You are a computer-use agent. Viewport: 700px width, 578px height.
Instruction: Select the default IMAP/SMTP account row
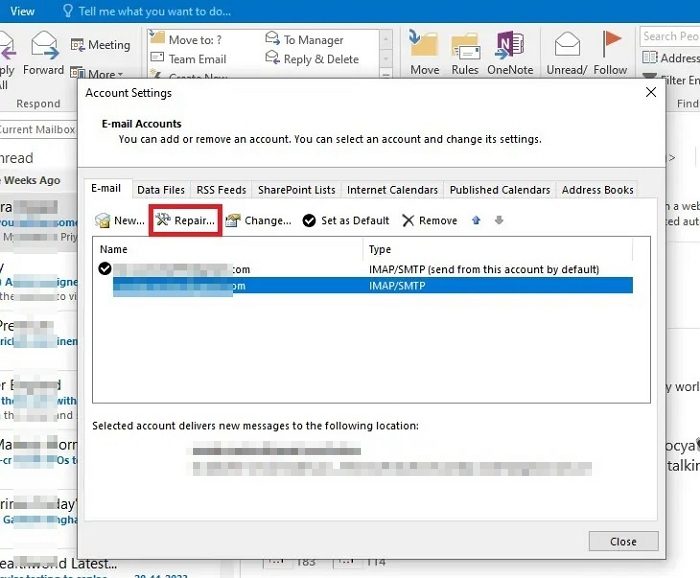click(370, 269)
